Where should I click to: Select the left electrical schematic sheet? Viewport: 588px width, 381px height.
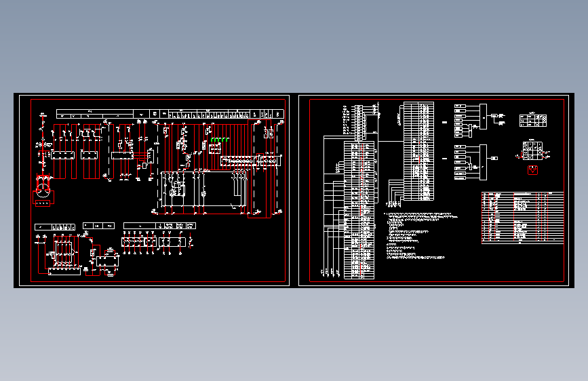154,190
